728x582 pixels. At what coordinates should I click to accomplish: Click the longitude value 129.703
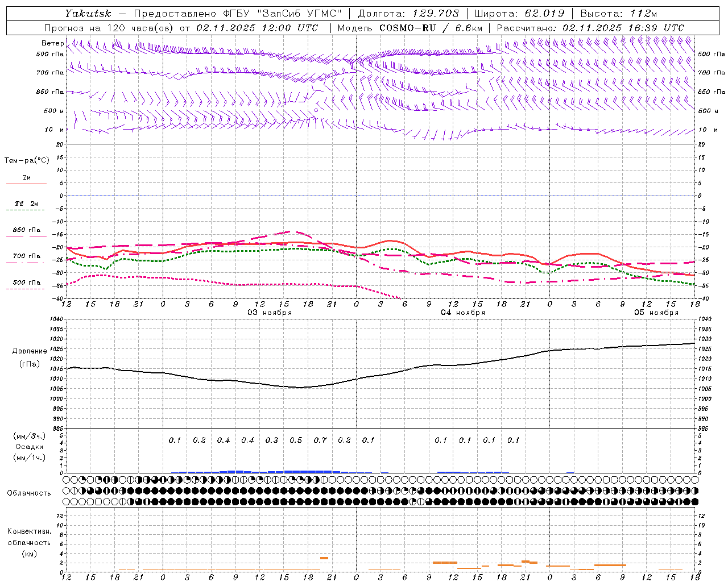436,14
